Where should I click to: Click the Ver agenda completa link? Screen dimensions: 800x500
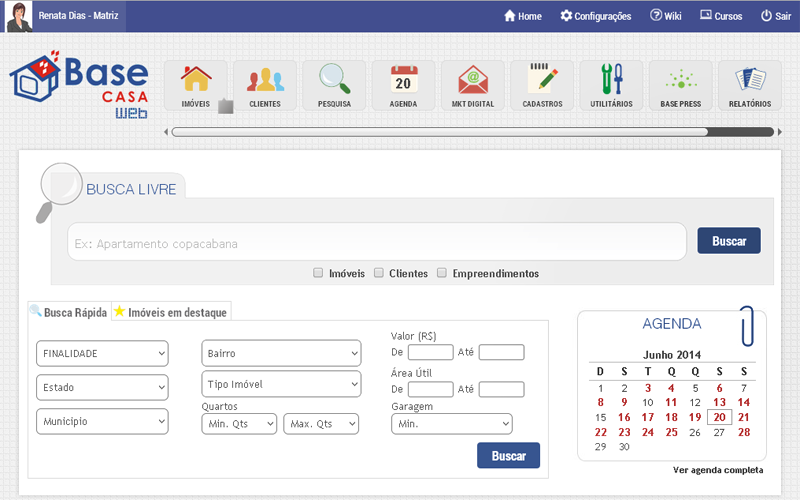click(x=718, y=470)
